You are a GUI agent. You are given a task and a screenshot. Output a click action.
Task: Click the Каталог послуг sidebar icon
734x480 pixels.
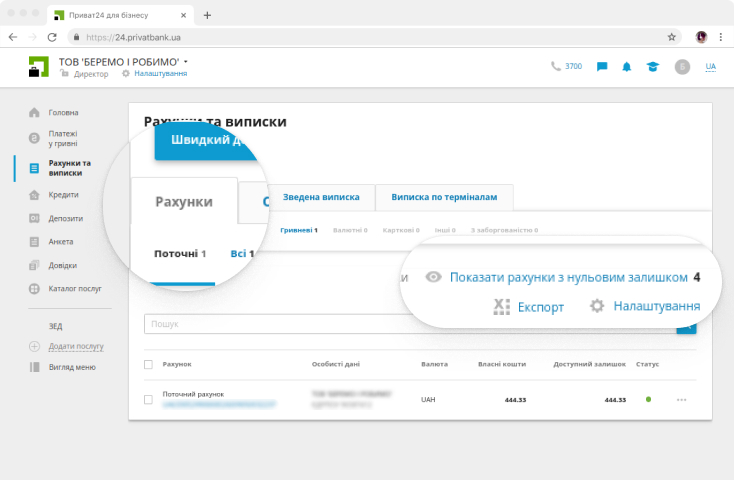point(34,289)
